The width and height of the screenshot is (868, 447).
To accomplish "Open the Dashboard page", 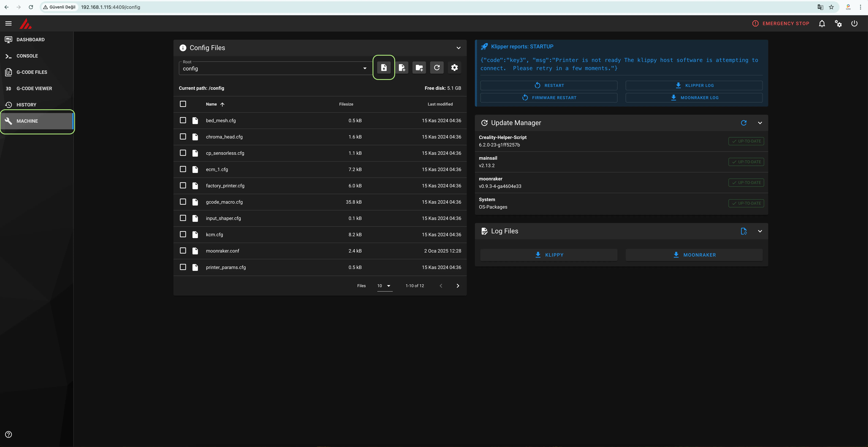I will click(37, 39).
